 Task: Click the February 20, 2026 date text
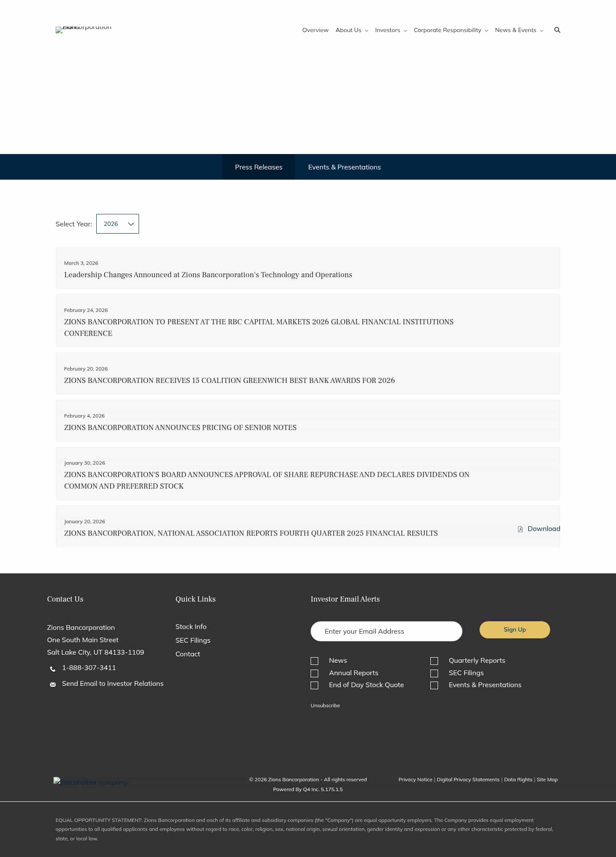[86, 369]
